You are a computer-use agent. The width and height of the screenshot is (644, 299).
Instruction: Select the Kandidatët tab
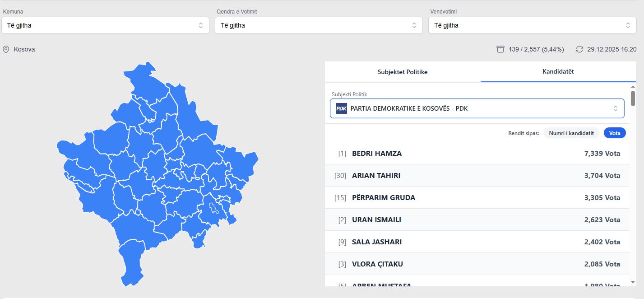pyautogui.click(x=558, y=72)
